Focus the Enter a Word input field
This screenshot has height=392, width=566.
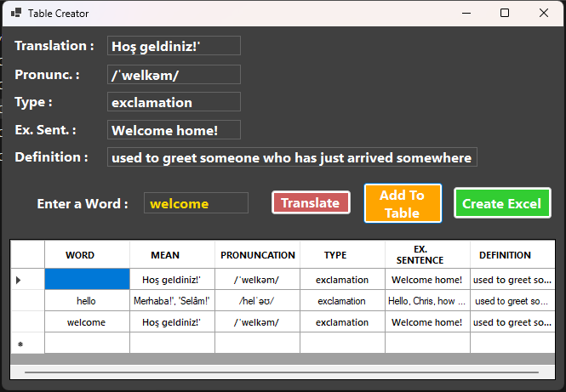tap(196, 203)
